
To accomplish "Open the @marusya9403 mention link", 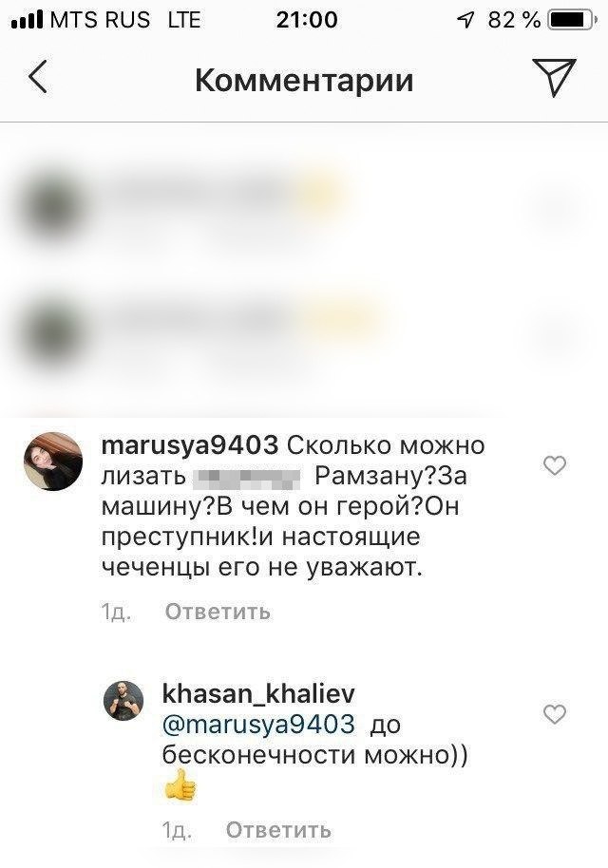I will coord(258,725).
